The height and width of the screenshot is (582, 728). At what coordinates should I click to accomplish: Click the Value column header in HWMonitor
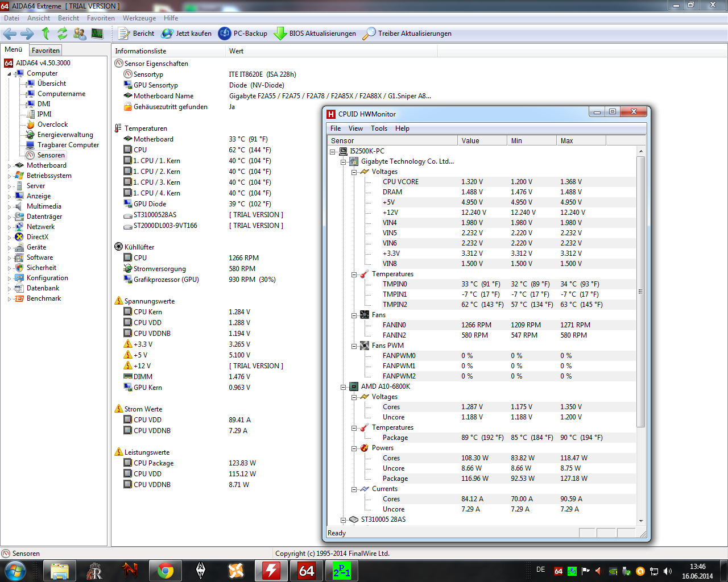pyautogui.click(x=482, y=141)
